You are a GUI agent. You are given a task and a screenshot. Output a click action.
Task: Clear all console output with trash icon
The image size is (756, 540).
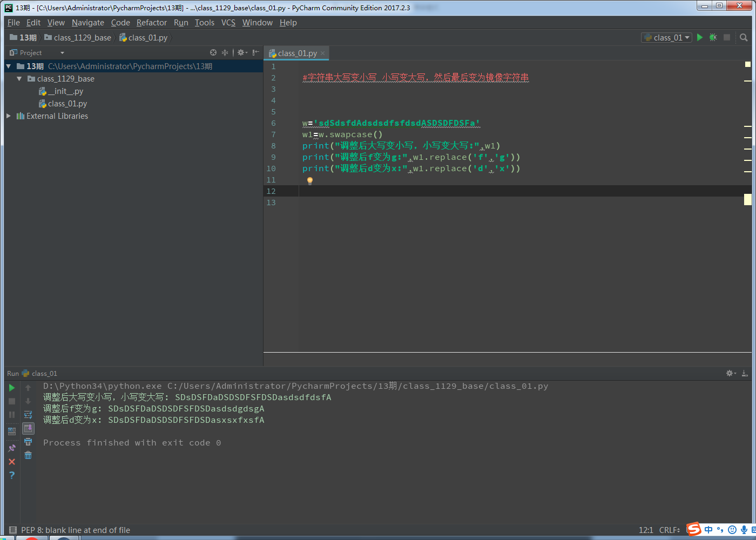(x=28, y=455)
